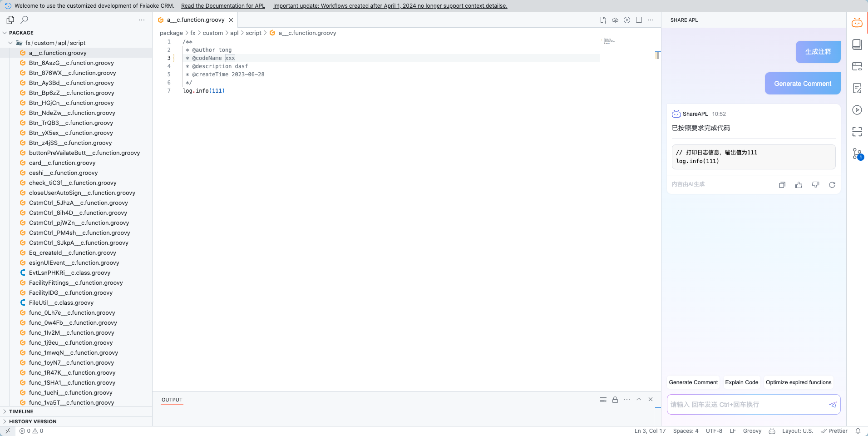Expand the TIMELINE section
This screenshot has height=436, width=868.
coord(21,411)
